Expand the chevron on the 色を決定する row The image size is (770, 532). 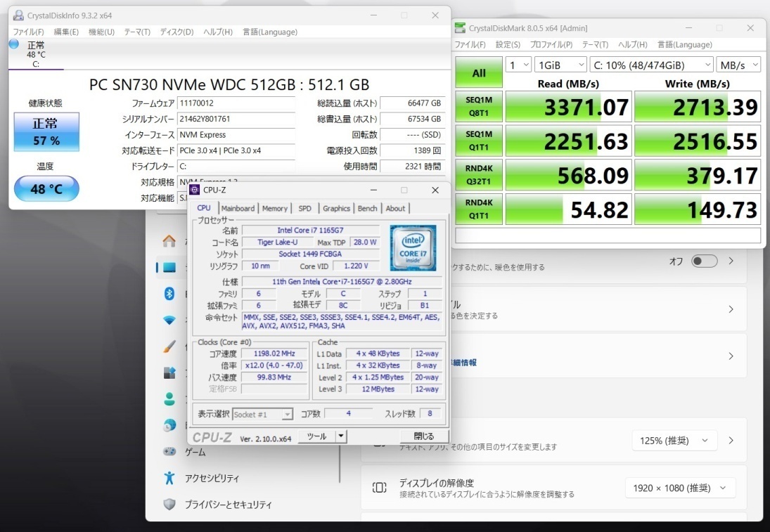[731, 309]
